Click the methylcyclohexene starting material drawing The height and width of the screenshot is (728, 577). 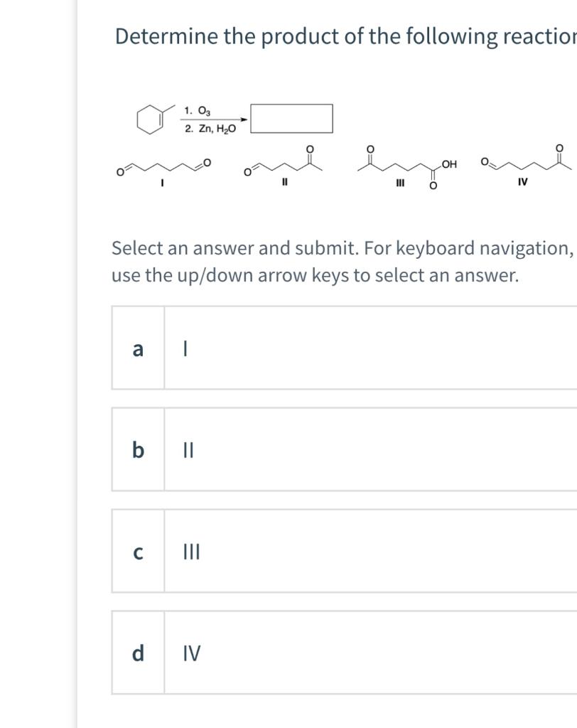tap(149, 119)
